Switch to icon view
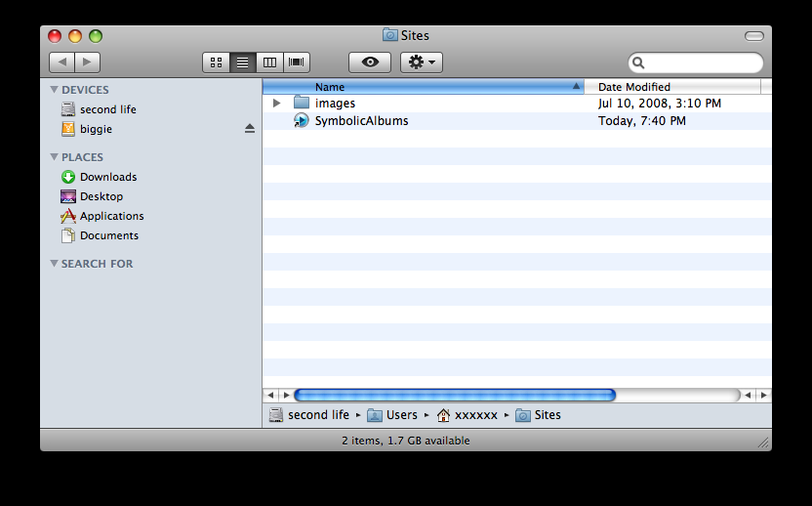812x506 pixels. click(x=216, y=63)
